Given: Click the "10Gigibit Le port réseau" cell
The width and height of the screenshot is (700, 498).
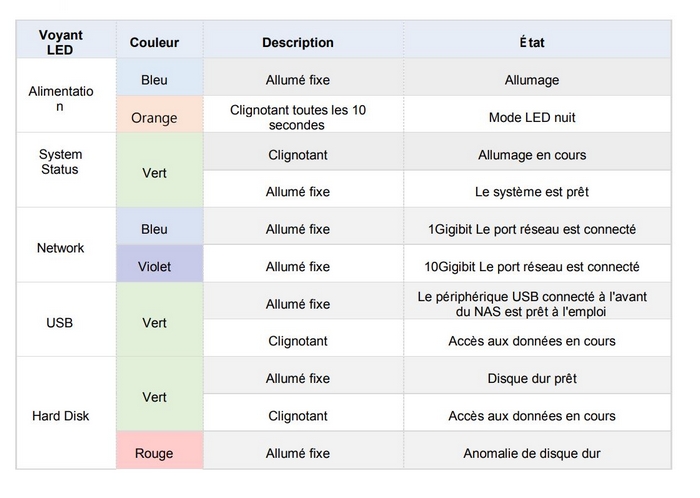Looking at the screenshot, I should [532, 267].
